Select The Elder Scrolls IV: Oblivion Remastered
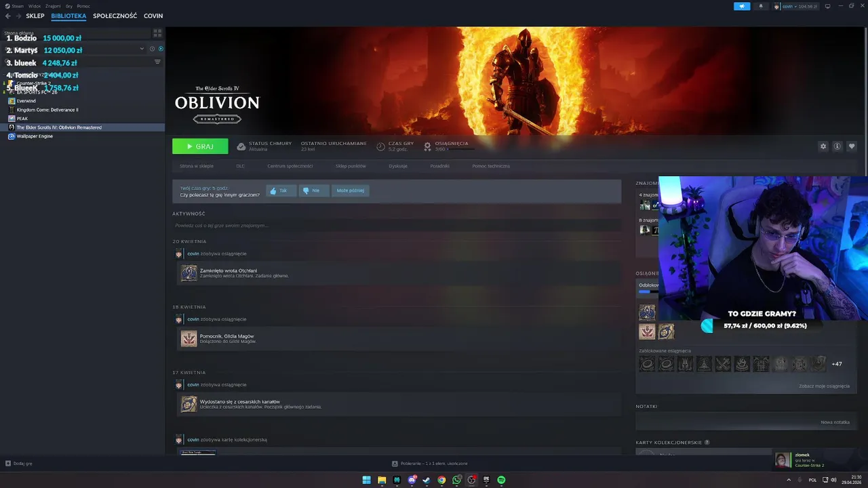Viewport: 868px width, 488px height. 82,127
